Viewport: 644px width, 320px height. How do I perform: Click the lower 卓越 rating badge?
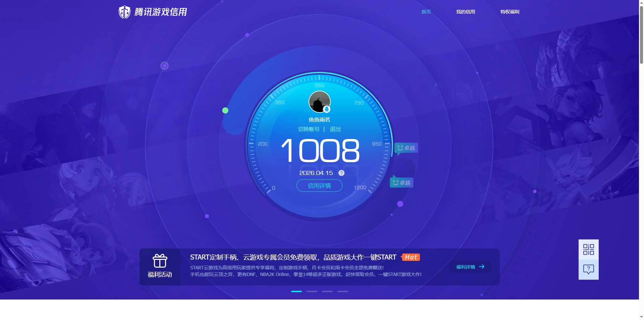[401, 182]
